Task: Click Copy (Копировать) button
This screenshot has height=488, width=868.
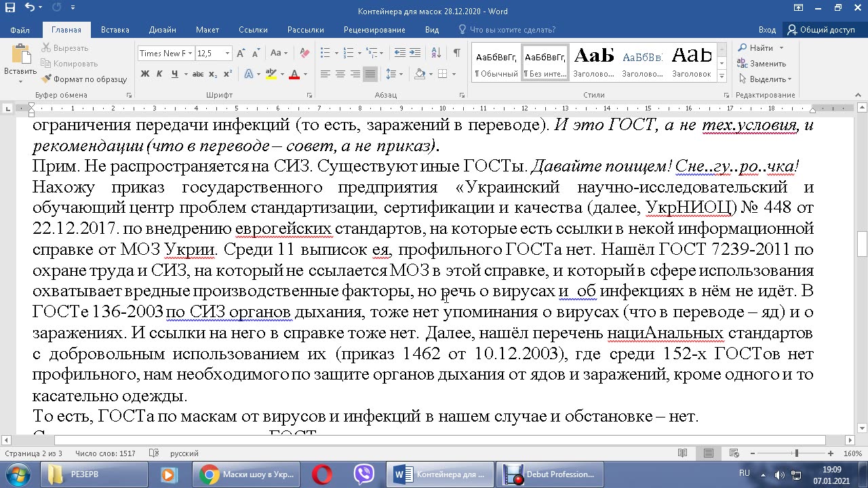Action: click(69, 64)
